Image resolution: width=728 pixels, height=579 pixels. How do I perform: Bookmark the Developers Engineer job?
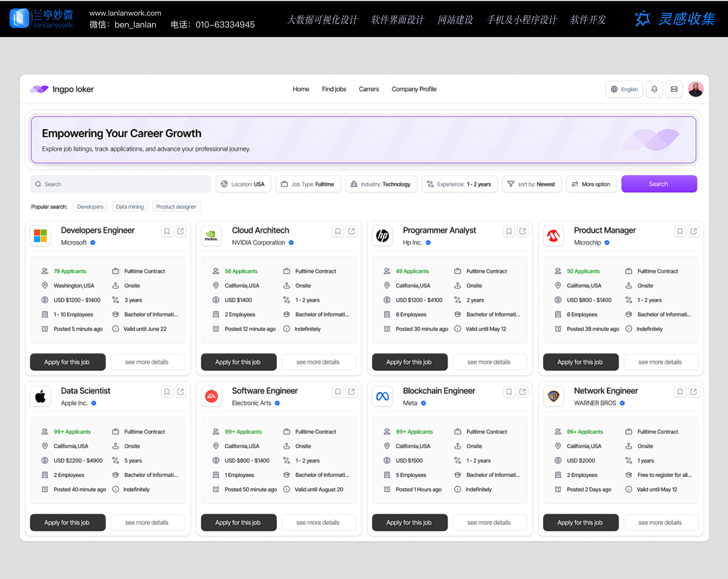(167, 231)
